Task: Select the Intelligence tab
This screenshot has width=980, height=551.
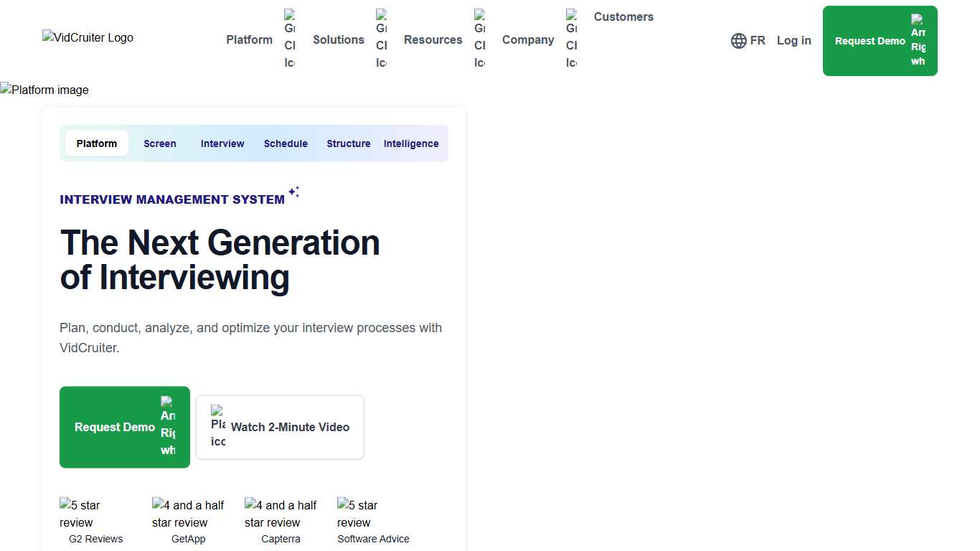Action: tap(410, 143)
